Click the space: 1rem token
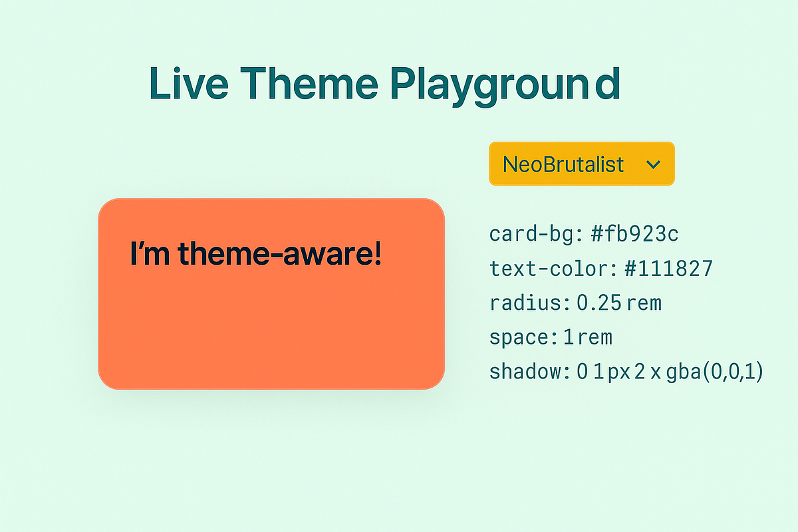798x532 pixels. pyautogui.click(x=550, y=338)
